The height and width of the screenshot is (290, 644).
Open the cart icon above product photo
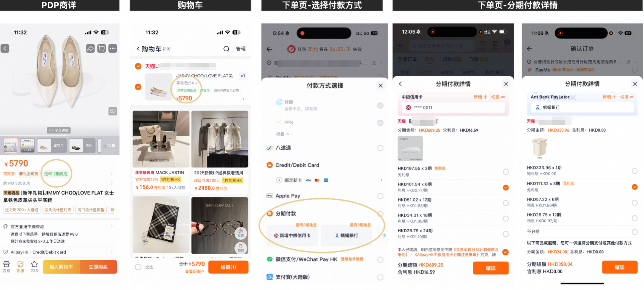point(102,49)
